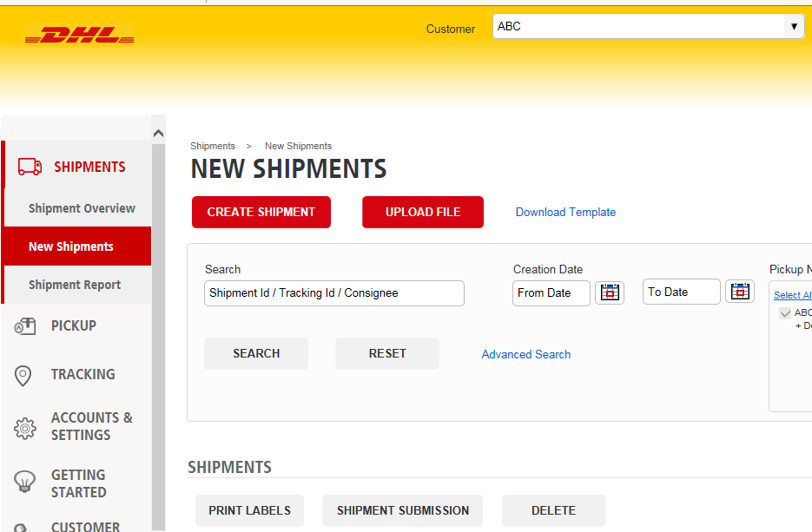The width and height of the screenshot is (812, 532).
Task: Download the shipment template
Action: point(565,212)
